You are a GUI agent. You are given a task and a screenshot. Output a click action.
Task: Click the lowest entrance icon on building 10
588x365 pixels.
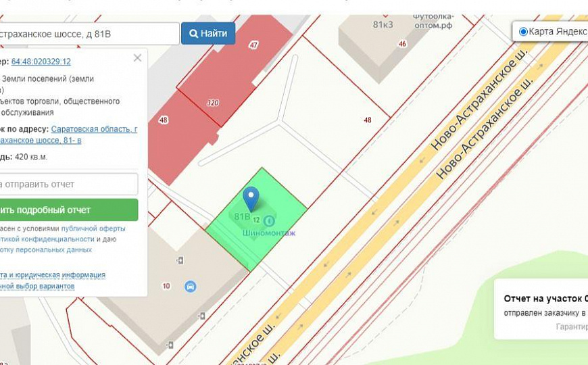[170, 344]
